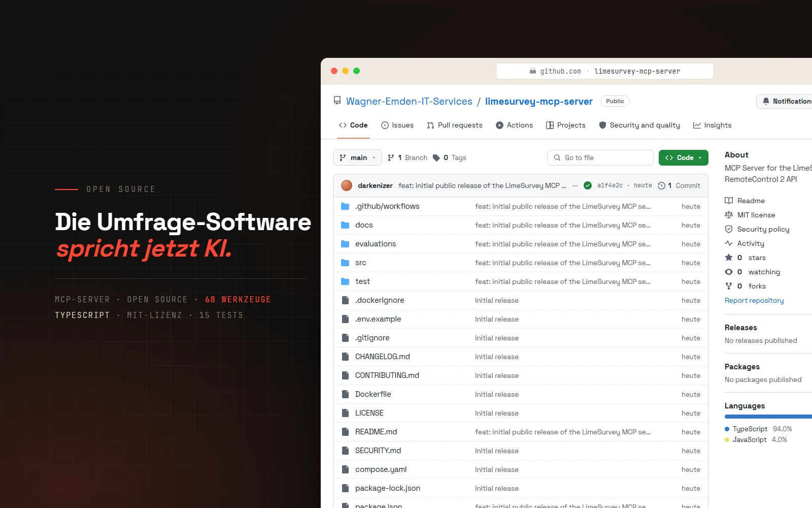Open the green Code dropdown button

[683, 157]
